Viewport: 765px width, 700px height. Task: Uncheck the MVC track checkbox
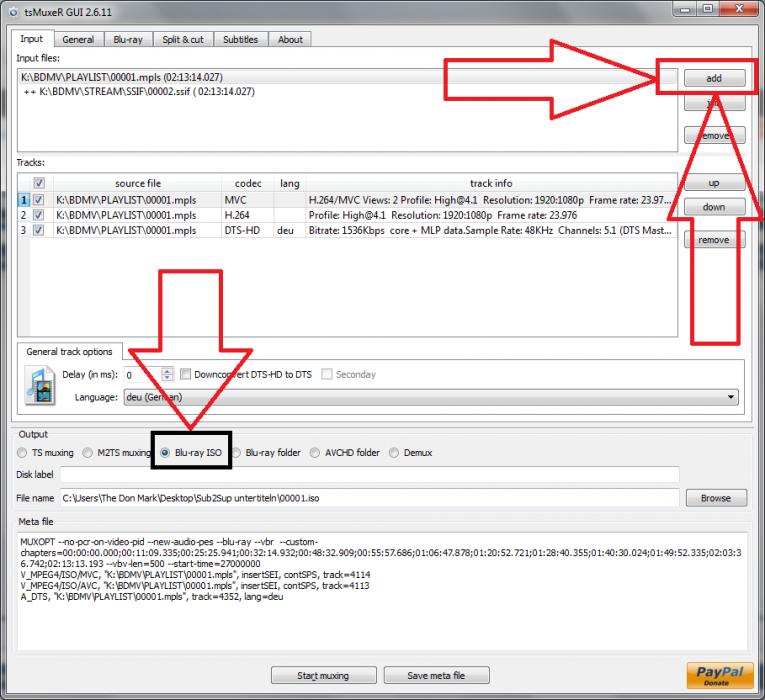[x=38, y=200]
